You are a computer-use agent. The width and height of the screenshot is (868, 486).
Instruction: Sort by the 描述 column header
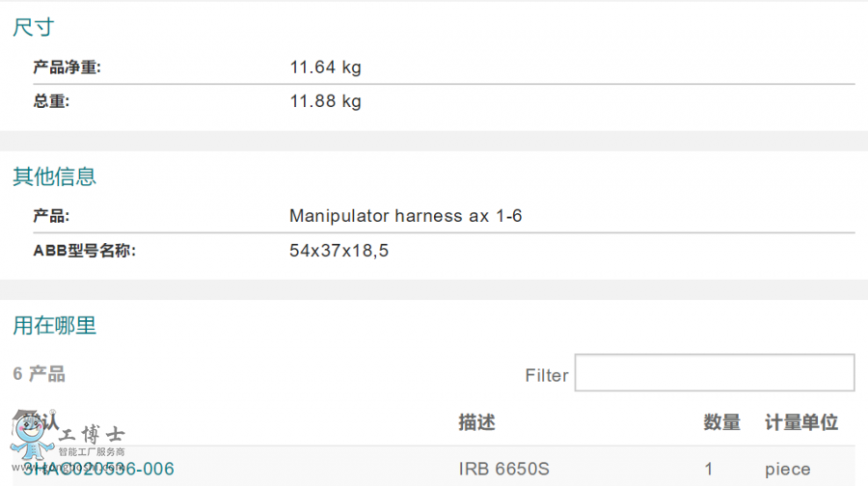[476, 422]
